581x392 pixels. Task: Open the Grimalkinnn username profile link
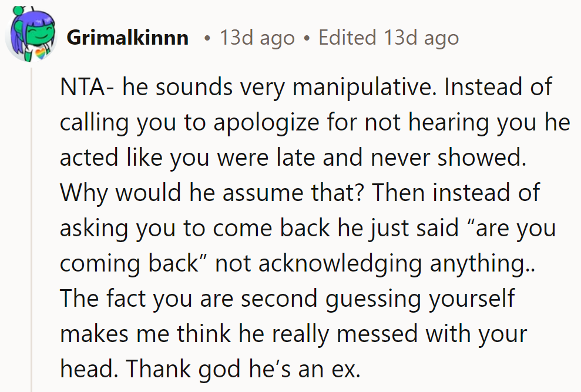[127, 38]
